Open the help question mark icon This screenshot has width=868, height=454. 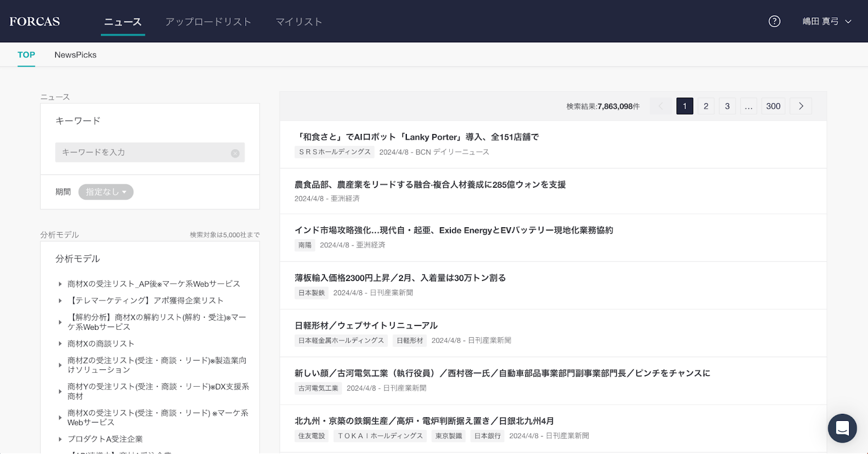coord(774,21)
